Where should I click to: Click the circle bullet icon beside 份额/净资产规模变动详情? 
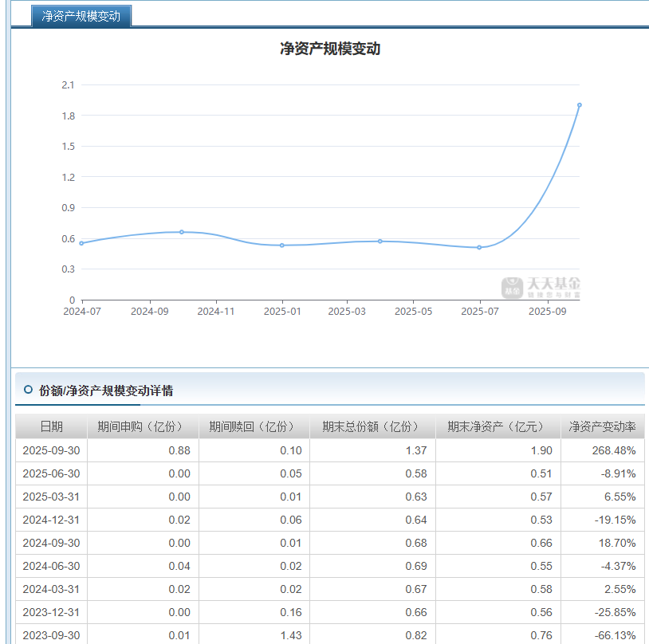coord(28,390)
